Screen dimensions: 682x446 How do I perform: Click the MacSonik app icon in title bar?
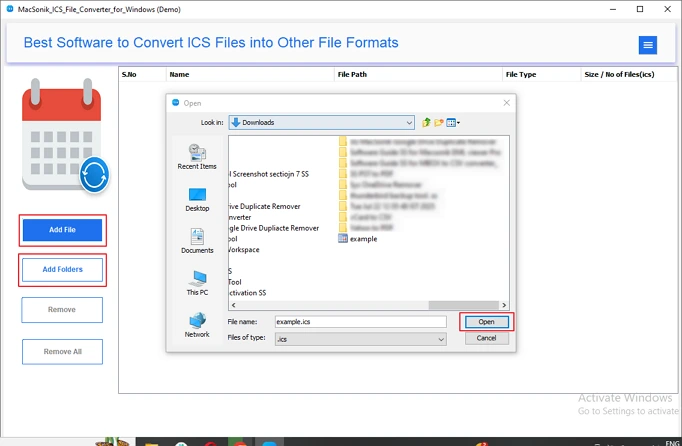click(10, 9)
